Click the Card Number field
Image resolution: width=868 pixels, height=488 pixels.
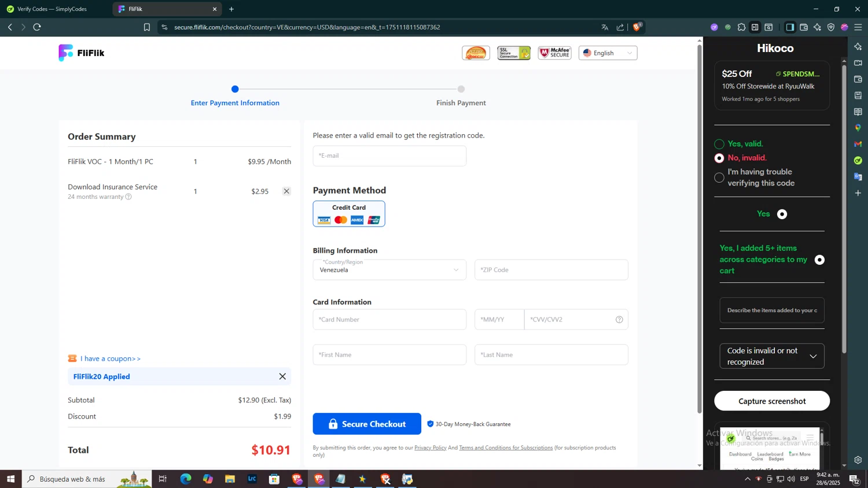(389, 320)
